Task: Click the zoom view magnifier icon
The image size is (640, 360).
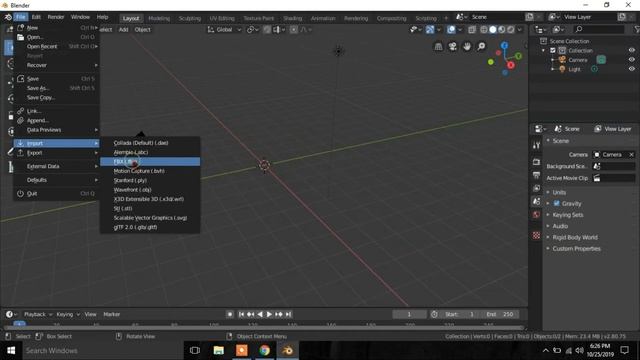Action: [482, 47]
